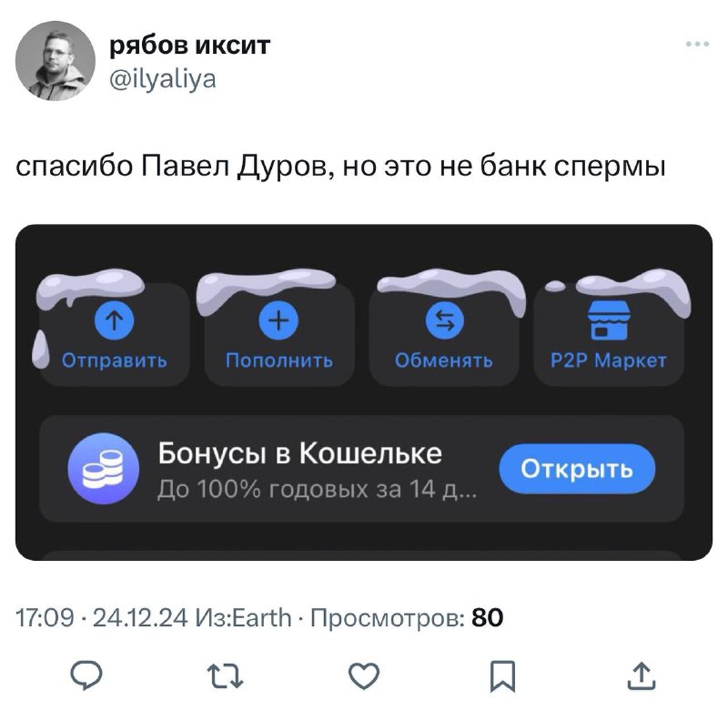Click the Открыть button
Image resolution: width=728 pixels, height=711 pixels.
click(x=577, y=469)
